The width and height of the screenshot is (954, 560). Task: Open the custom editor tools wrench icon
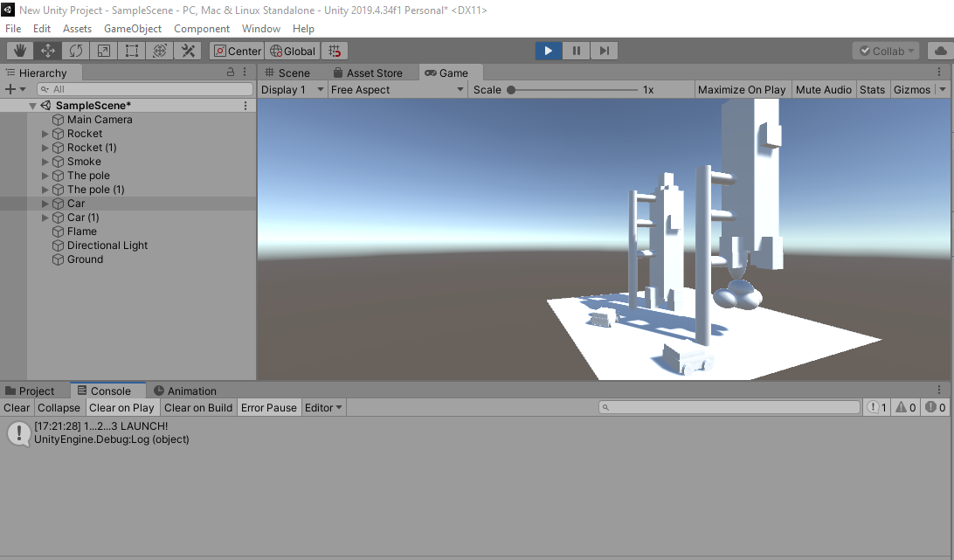point(188,50)
